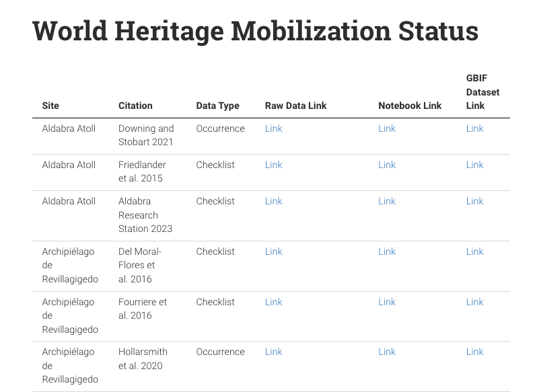Open GBIF Link for Aldabra Research Station 2023
This screenshot has width=533, height=392.
click(474, 201)
